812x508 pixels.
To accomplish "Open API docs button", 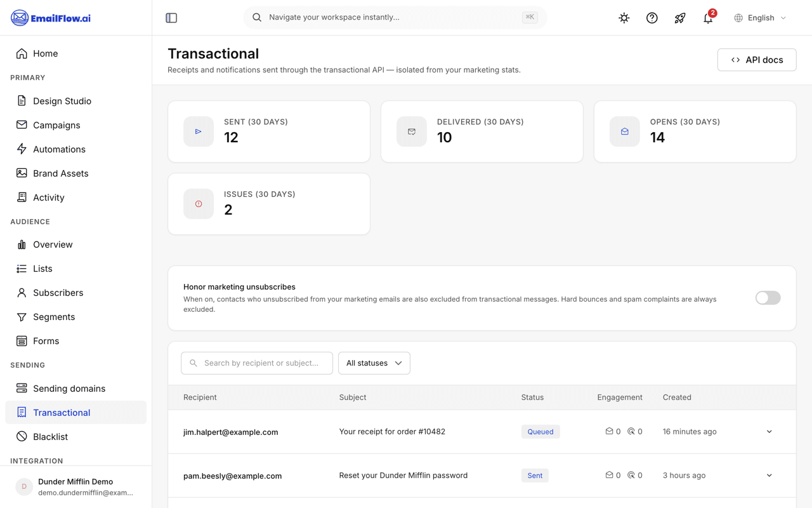I will tap(757, 60).
